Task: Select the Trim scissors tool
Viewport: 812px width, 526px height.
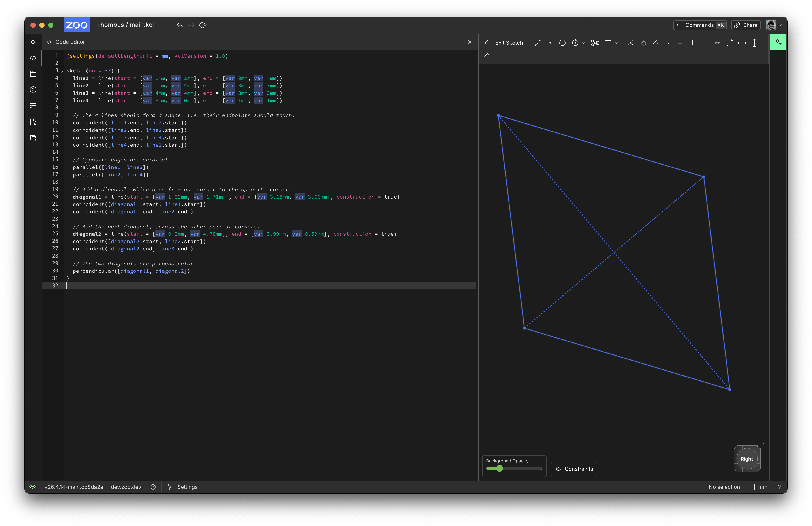Action: pyautogui.click(x=595, y=43)
